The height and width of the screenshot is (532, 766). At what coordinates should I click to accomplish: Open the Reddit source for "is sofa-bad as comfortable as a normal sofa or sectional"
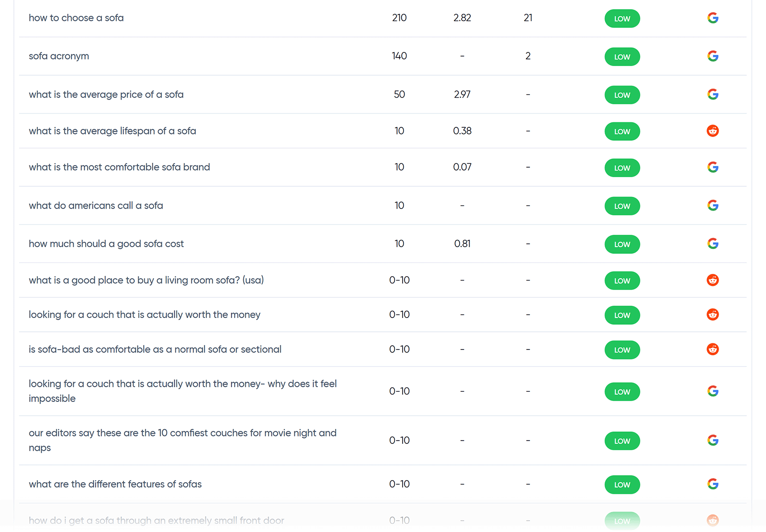pyautogui.click(x=712, y=349)
